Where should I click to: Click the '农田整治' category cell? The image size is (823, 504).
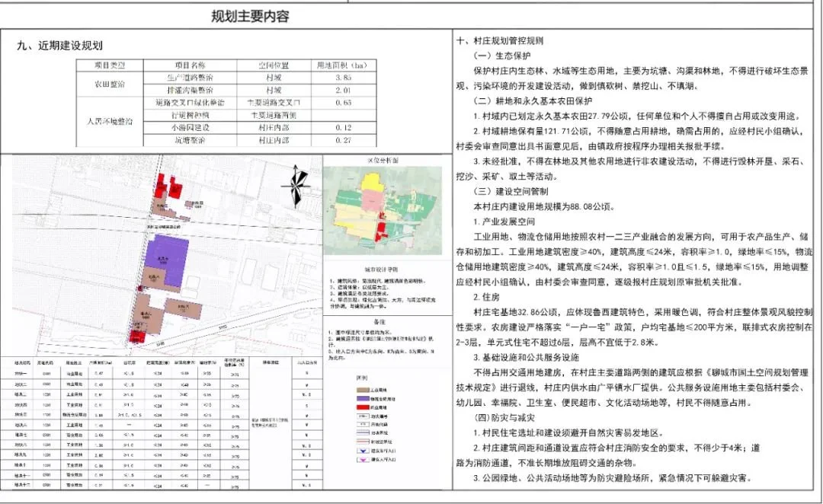[110, 84]
